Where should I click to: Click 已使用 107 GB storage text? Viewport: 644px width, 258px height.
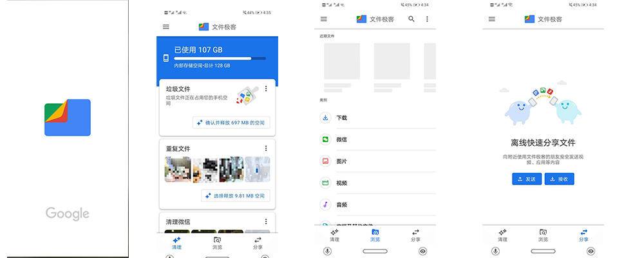tap(198, 50)
